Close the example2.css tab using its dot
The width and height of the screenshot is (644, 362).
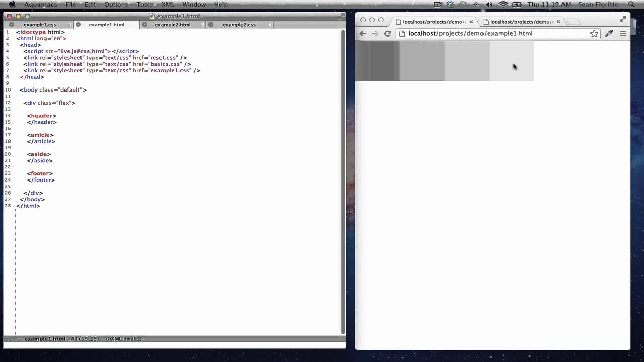tap(211, 25)
